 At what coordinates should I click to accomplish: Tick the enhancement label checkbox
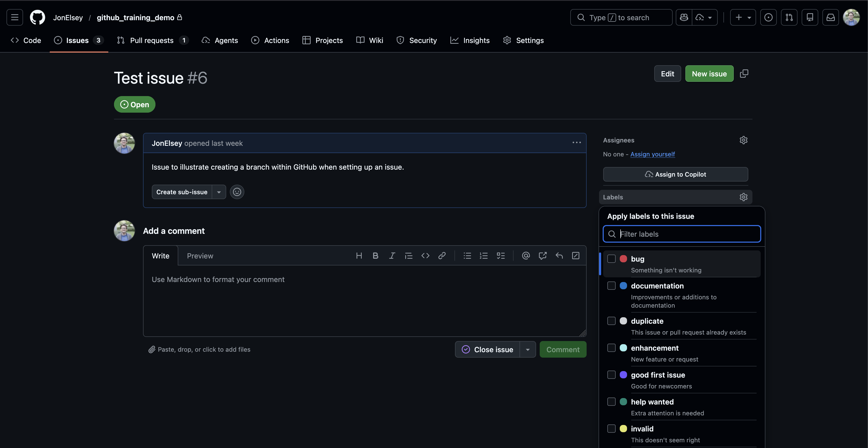click(611, 348)
